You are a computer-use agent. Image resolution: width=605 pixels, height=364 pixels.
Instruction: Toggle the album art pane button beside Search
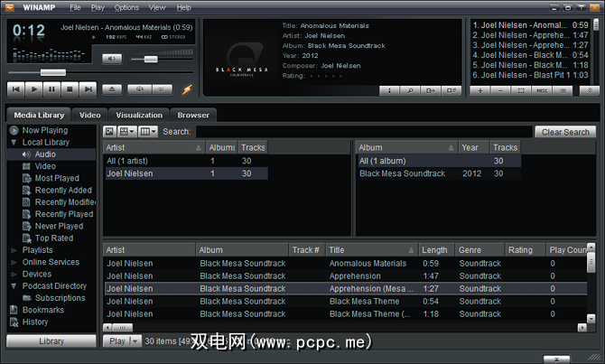[109, 132]
